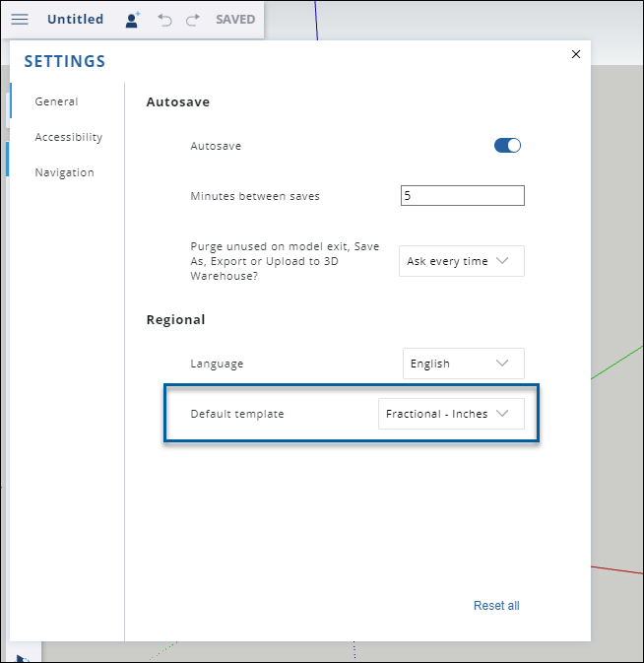644x663 pixels.
Task: Click the Reset all link
Action: tap(496, 606)
